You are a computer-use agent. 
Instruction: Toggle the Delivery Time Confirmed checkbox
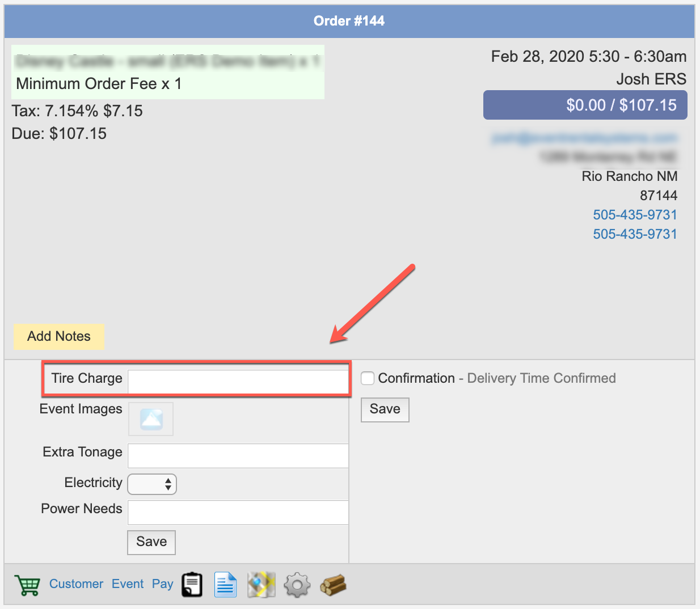tap(368, 378)
